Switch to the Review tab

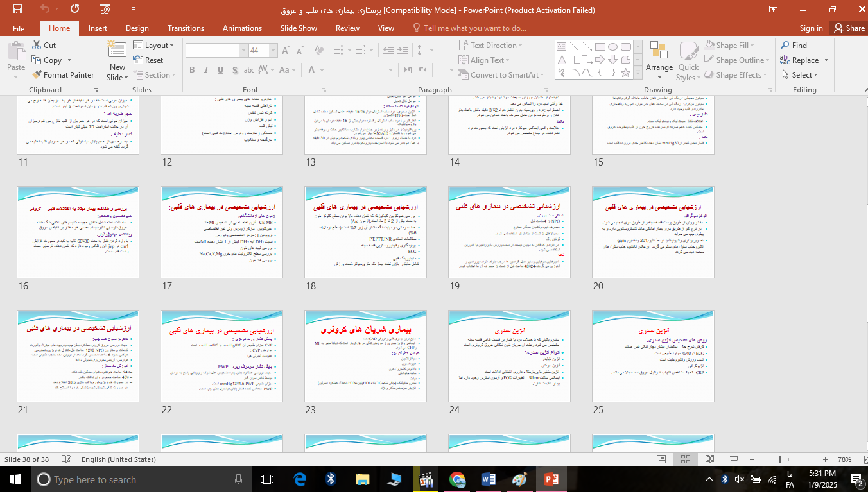coord(347,28)
